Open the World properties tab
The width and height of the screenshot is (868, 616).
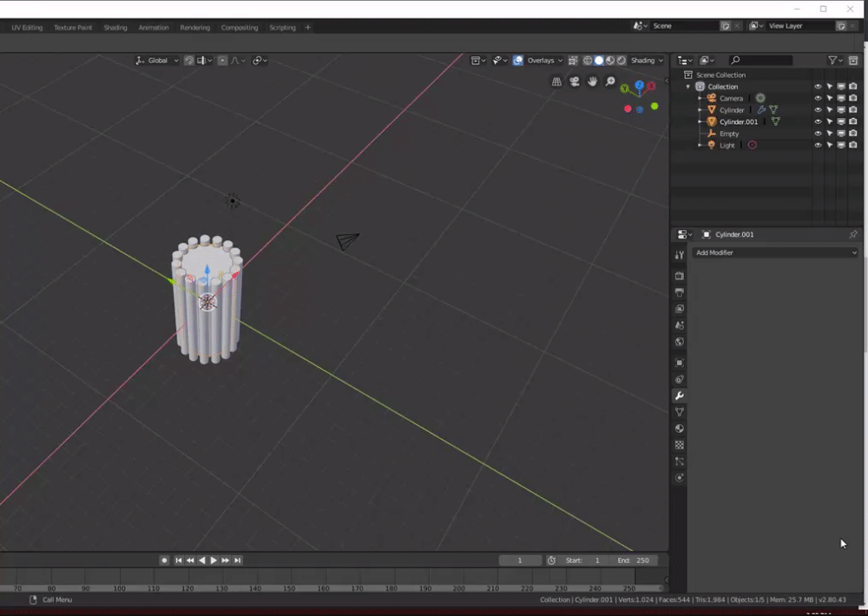pos(680,342)
